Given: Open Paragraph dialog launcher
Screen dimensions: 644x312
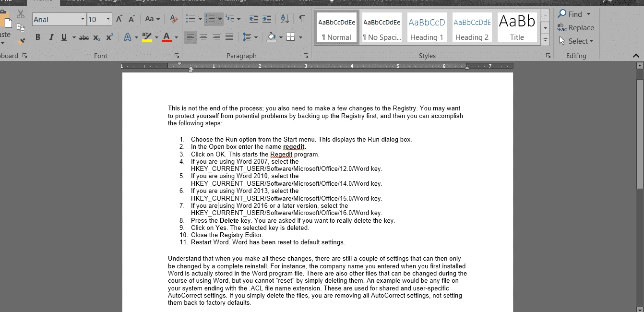Looking at the screenshot, I should [x=306, y=56].
